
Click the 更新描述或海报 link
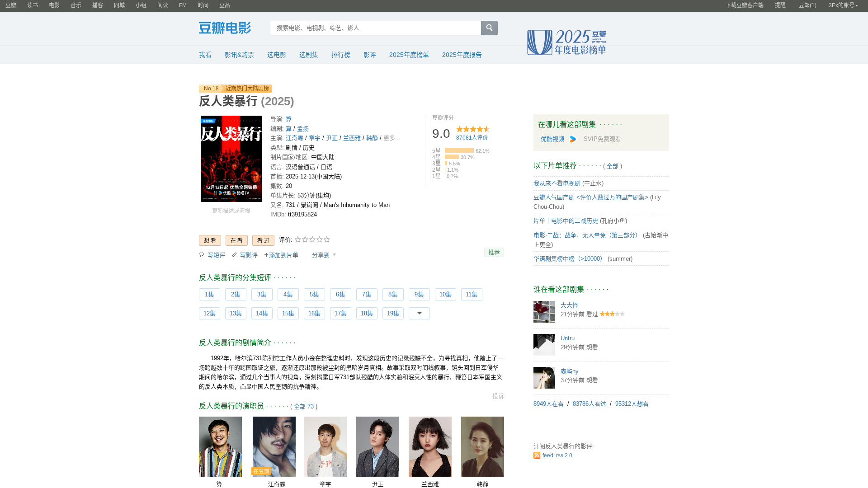(231, 211)
